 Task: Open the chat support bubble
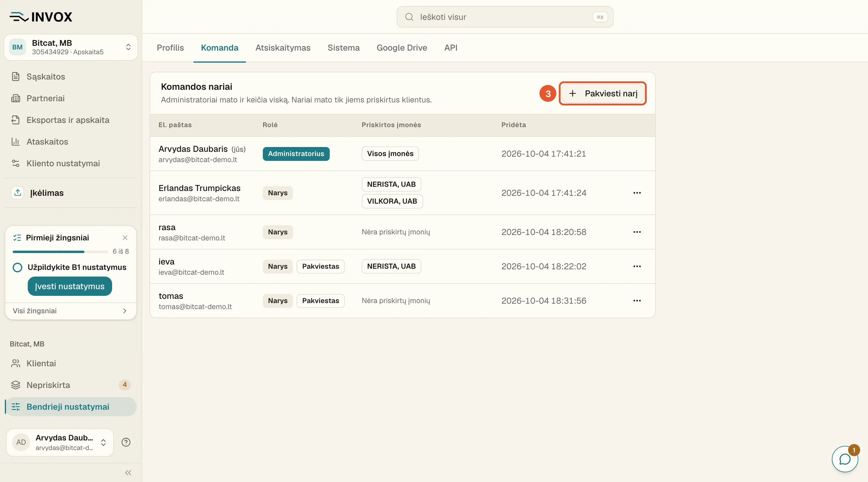(x=845, y=459)
